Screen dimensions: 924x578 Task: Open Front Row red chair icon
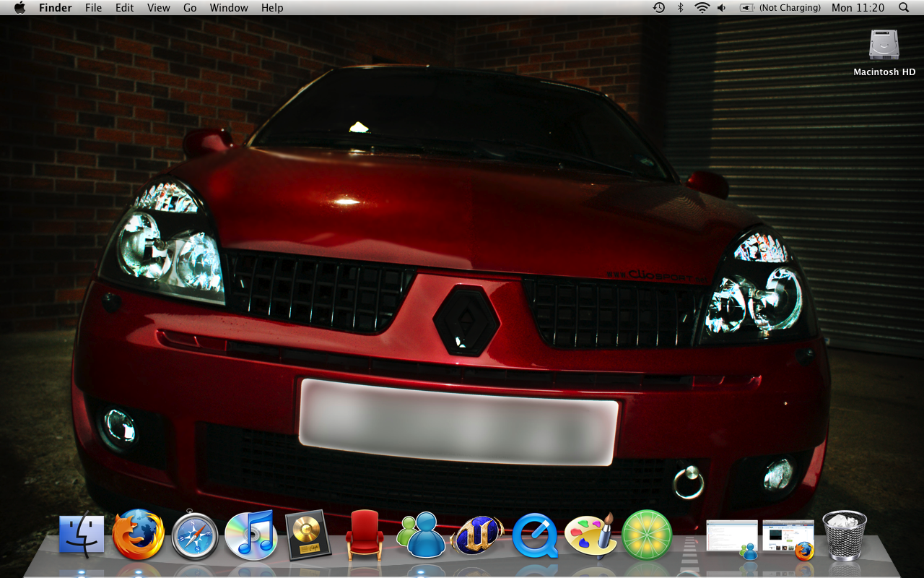[x=365, y=535]
